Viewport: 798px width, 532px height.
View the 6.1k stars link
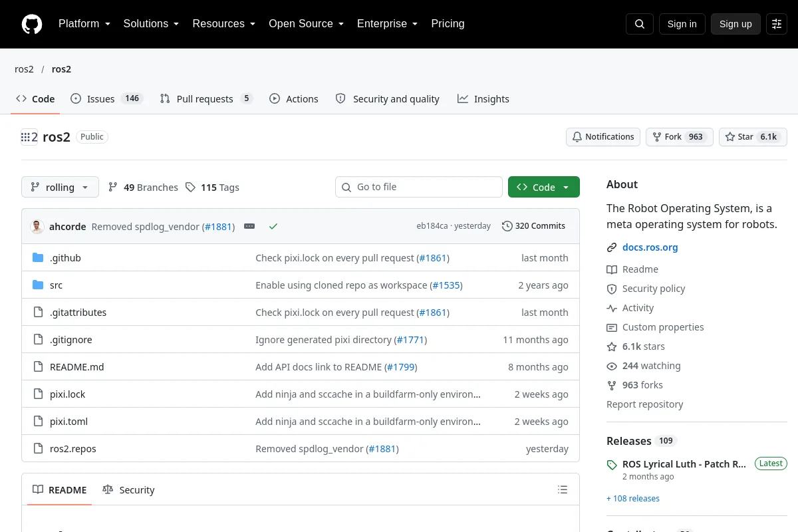(x=636, y=346)
